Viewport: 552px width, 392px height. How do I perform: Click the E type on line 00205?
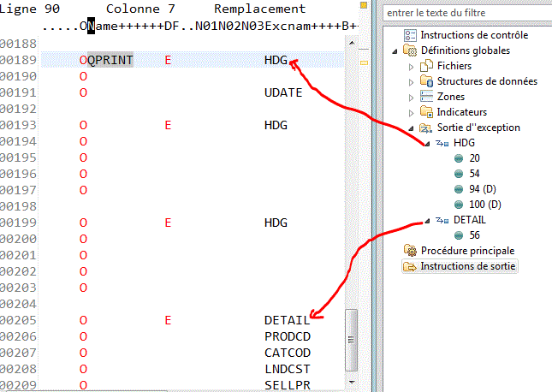pos(168,320)
